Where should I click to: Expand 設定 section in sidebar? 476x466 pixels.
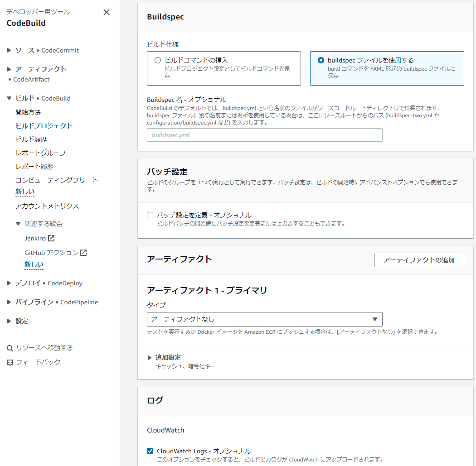click(x=9, y=321)
